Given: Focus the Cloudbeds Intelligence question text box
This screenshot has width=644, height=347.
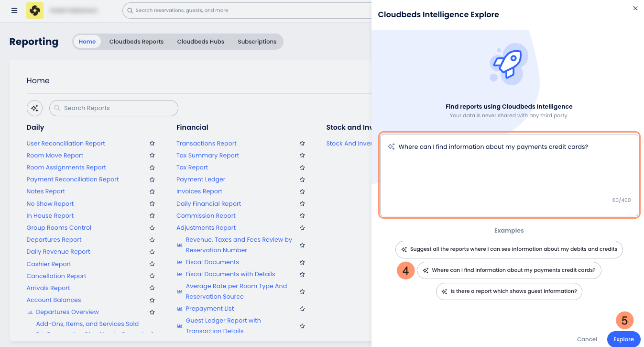Looking at the screenshot, I should coord(509,175).
